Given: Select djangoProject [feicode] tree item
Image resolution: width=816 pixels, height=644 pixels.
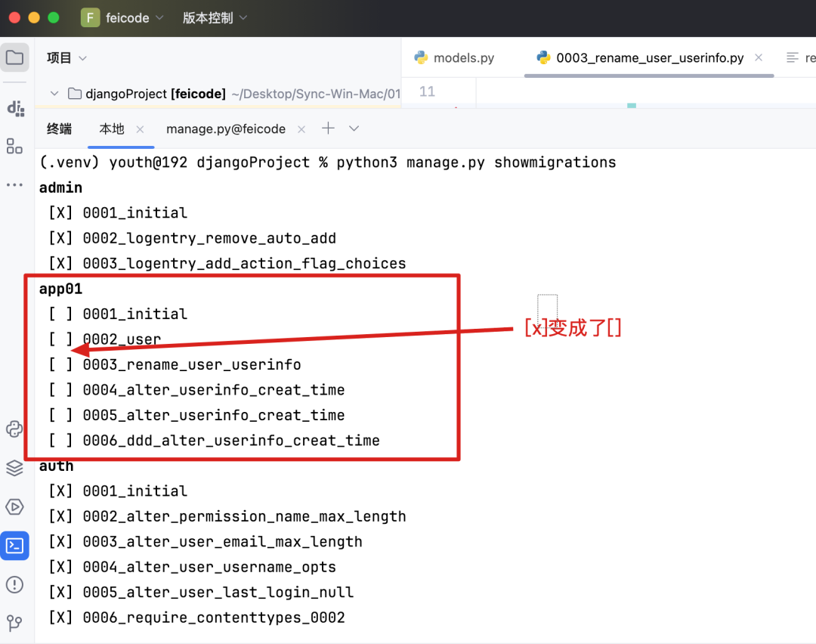Looking at the screenshot, I should (x=156, y=94).
